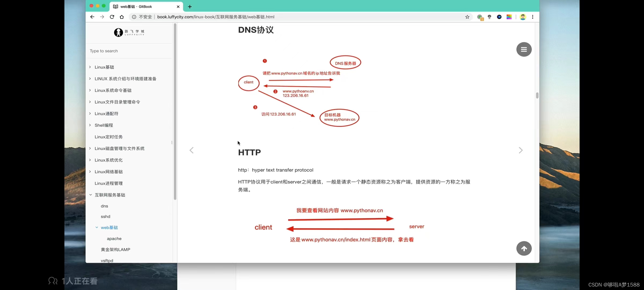Click the page vertical scrollbar thumb

click(537, 96)
